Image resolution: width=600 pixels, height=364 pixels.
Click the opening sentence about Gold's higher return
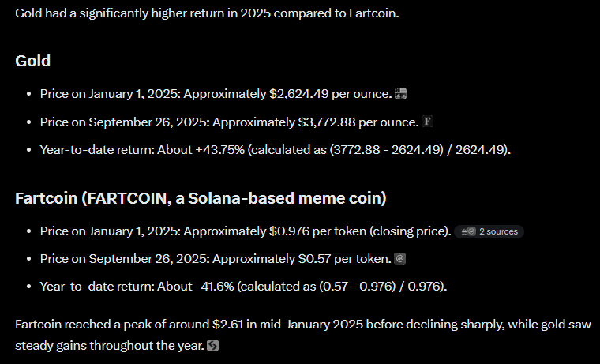click(x=207, y=13)
